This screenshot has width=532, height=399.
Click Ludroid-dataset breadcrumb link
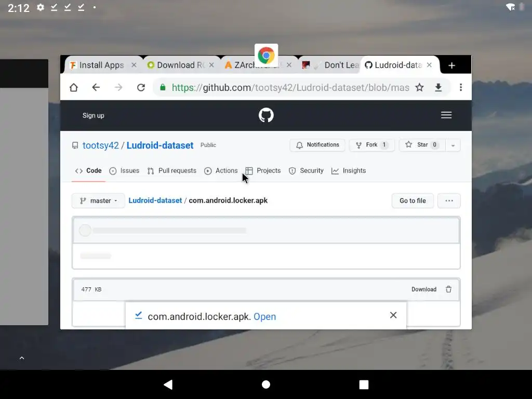(155, 201)
